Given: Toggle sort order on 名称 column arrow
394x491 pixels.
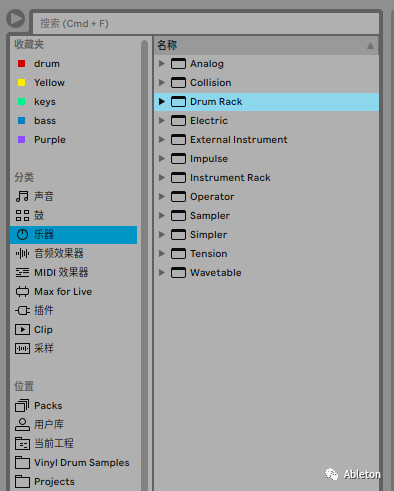Looking at the screenshot, I should coord(370,46).
